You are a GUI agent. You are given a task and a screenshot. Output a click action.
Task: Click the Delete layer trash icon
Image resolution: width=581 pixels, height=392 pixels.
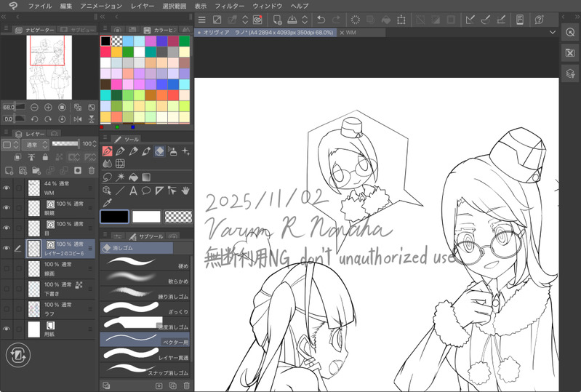point(91,170)
